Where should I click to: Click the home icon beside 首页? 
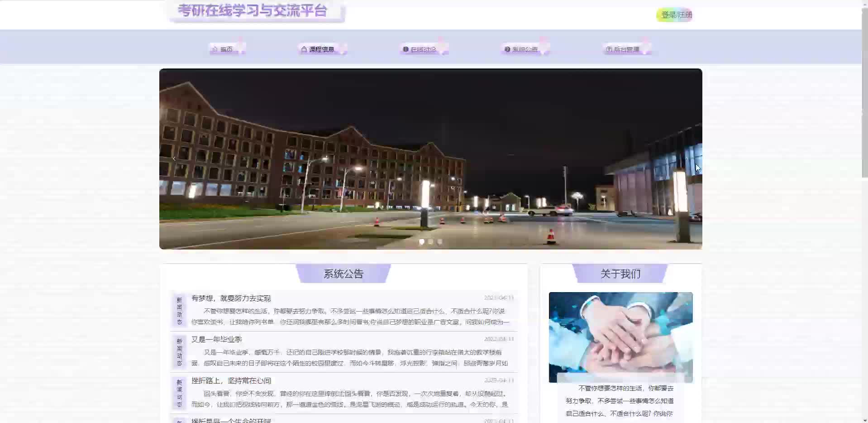[x=215, y=49]
